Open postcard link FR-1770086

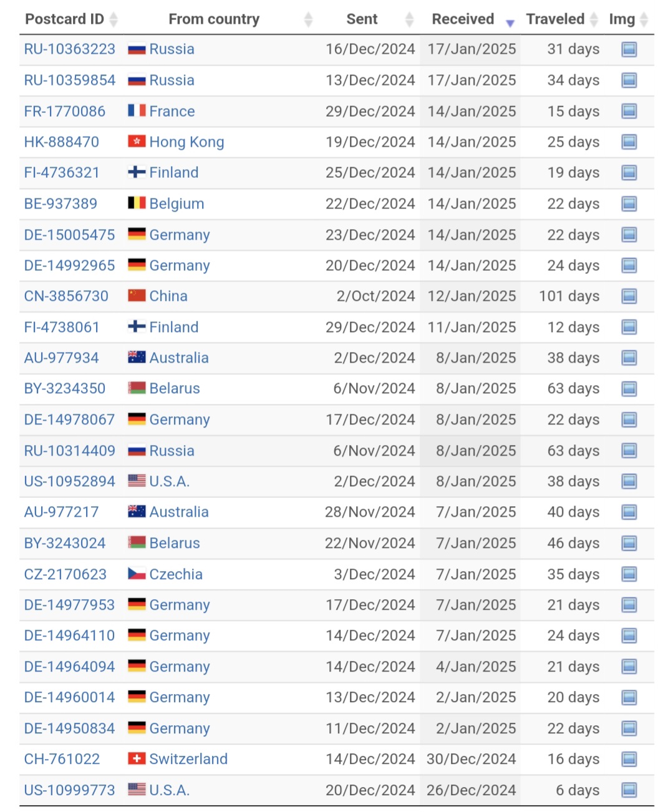(65, 112)
